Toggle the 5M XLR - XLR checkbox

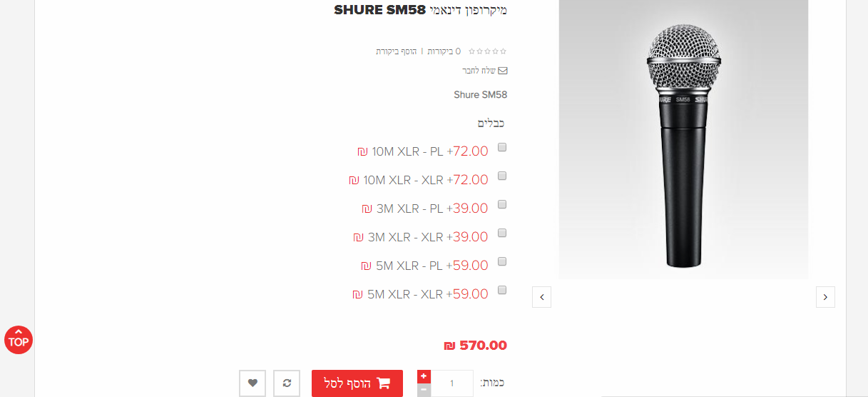click(x=502, y=290)
